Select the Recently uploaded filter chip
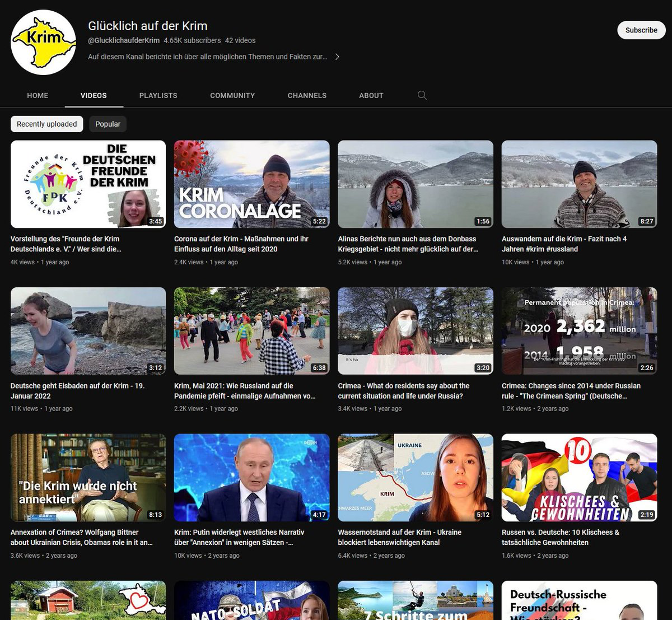The height and width of the screenshot is (620, 672). [x=47, y=124]
